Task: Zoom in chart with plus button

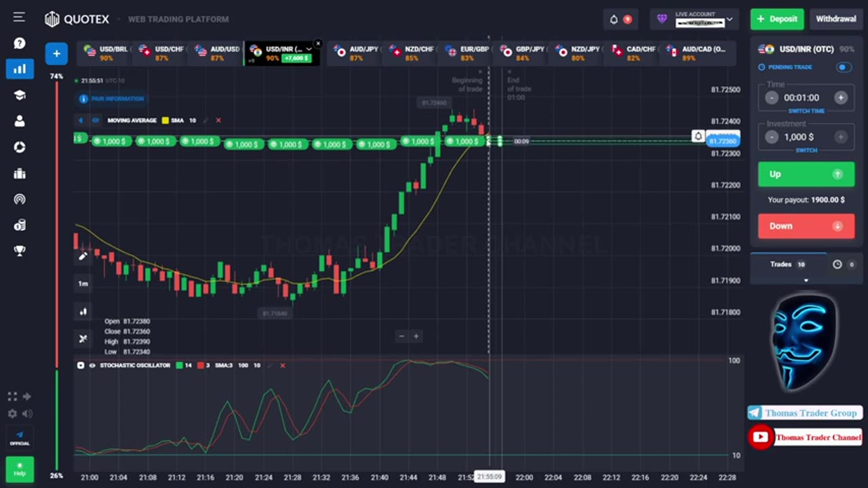Action: (416, 336)
